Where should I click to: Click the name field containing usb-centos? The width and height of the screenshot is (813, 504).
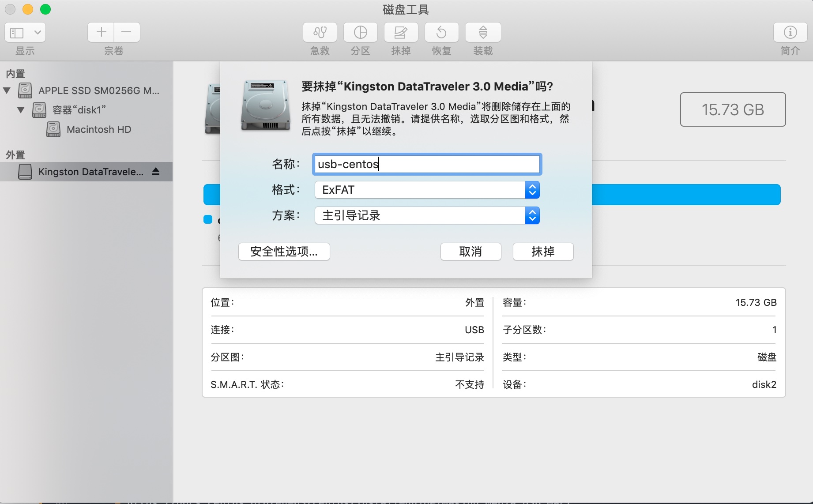(427, 164)
